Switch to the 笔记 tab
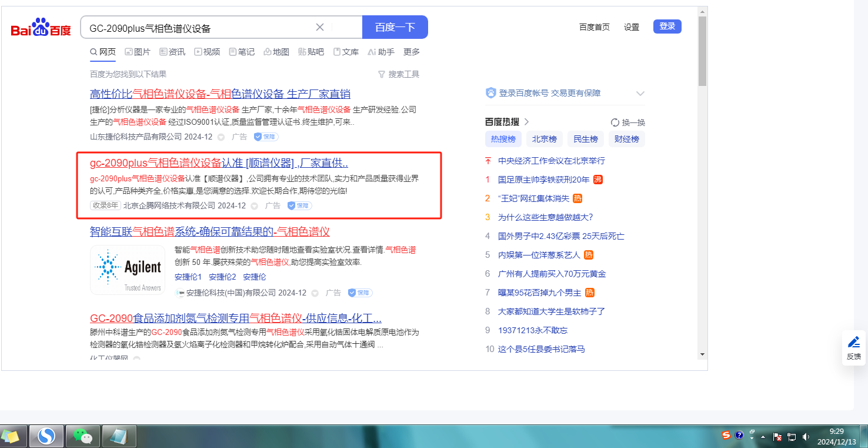Viewport: 868px width, 448px height. pos(242,52)
